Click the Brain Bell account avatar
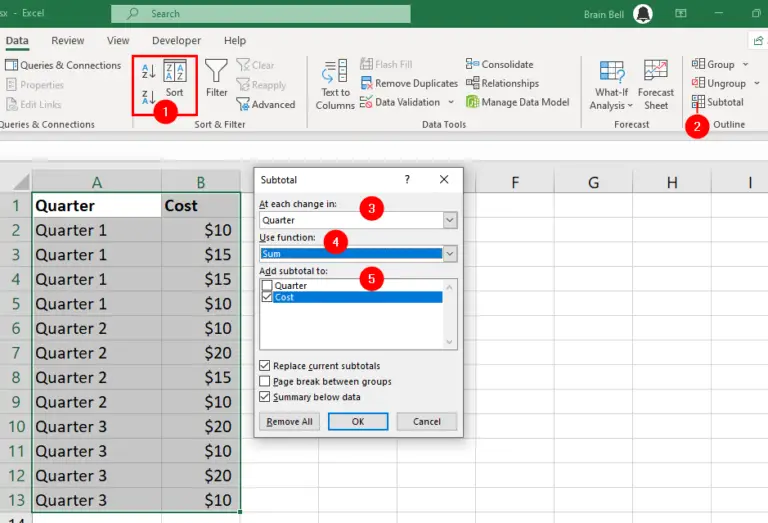 tap(643, 14)
